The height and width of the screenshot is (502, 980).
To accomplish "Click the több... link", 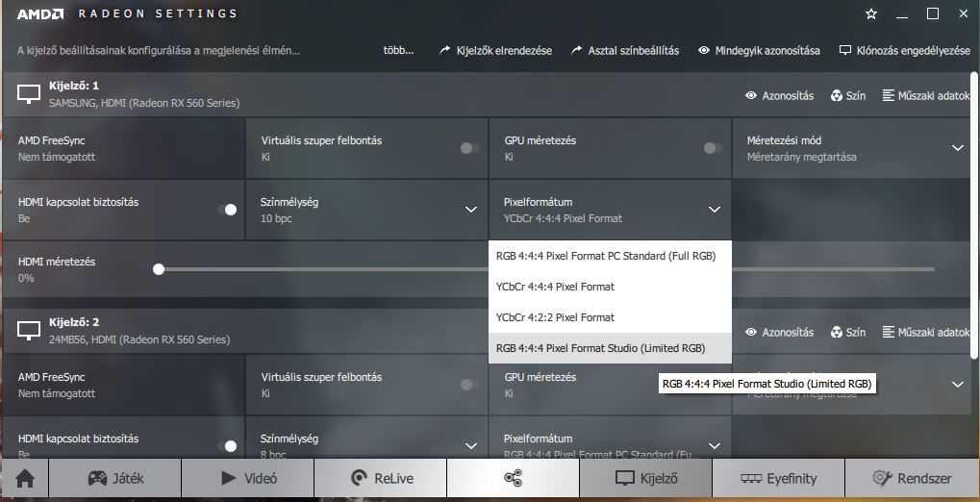I will click(x=398, y=51).
